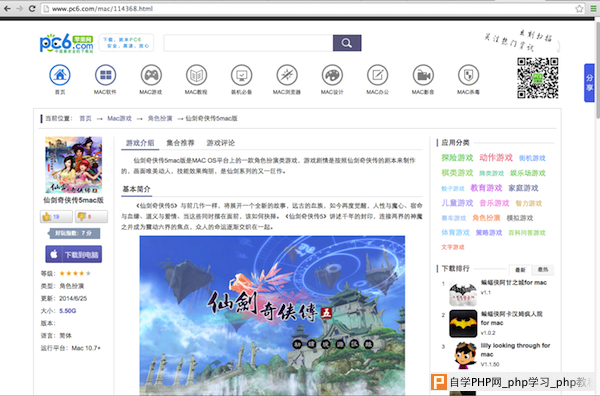Open the MAC杀毒 shield icon

click(x=468, y=75)
